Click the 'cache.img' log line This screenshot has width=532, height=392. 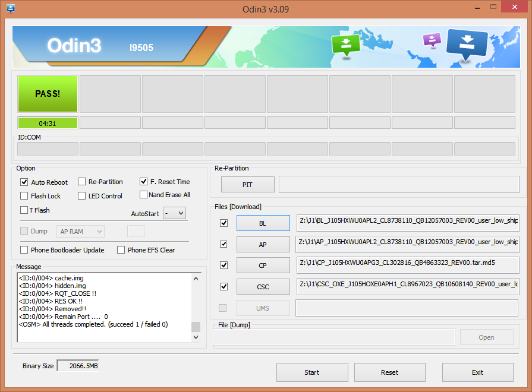pos(51,278)
